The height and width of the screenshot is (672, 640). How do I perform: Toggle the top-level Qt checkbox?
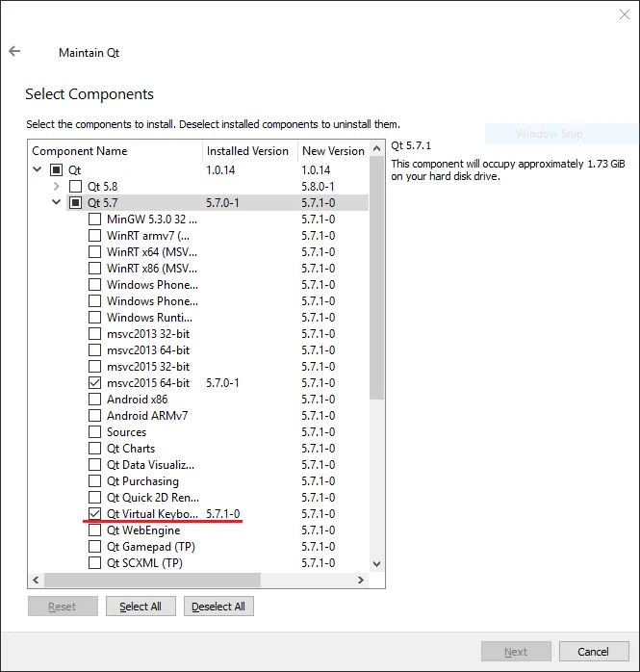pos(56,170)
